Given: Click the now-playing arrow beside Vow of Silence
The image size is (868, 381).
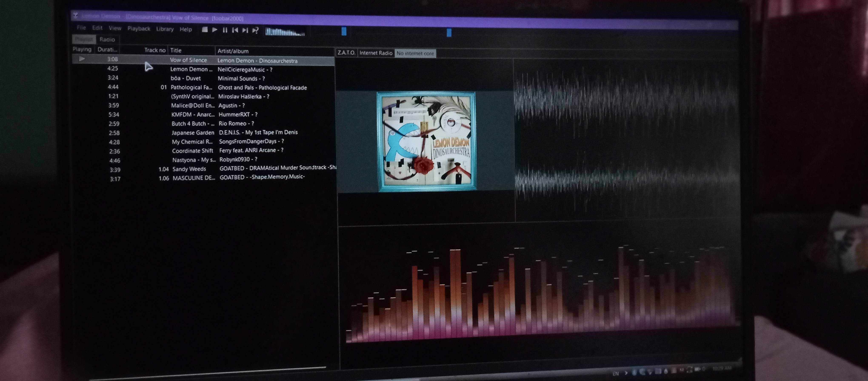Looking at the screenshot, I should click(82, 59).
